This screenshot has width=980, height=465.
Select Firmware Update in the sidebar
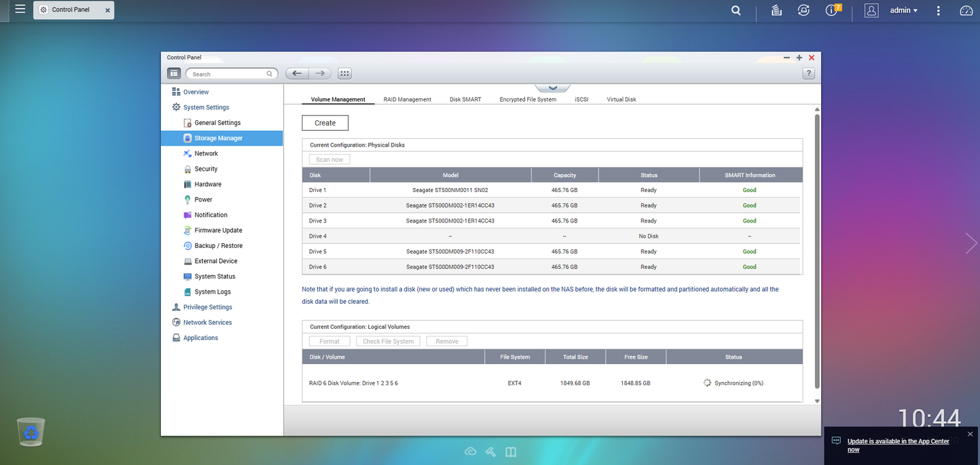(x=218, y=231)
